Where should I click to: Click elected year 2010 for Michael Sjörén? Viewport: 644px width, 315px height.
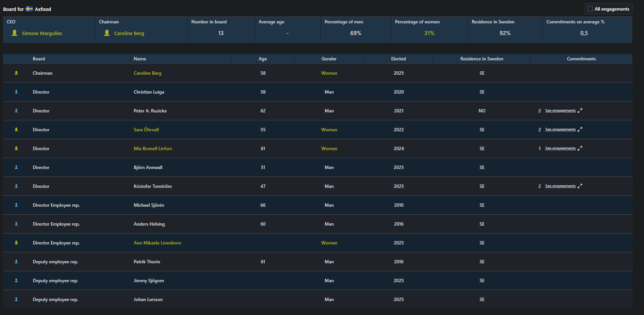pyautogui.click(x=399, y=205)
